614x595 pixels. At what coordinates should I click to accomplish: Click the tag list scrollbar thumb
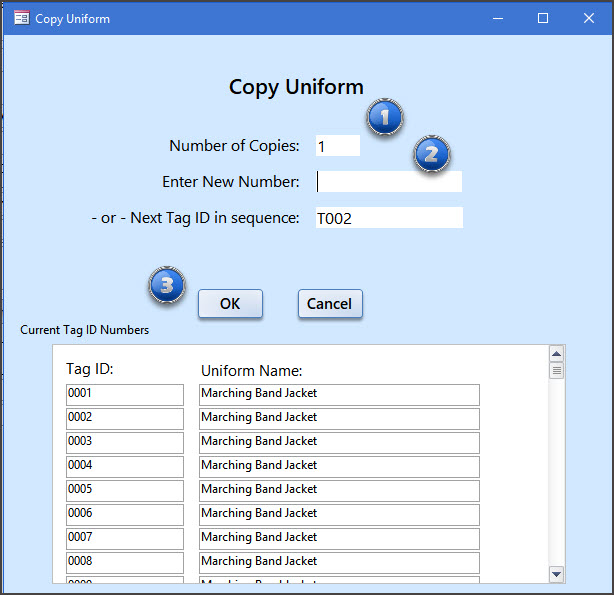pyautogui.click(x=557, y=371)
